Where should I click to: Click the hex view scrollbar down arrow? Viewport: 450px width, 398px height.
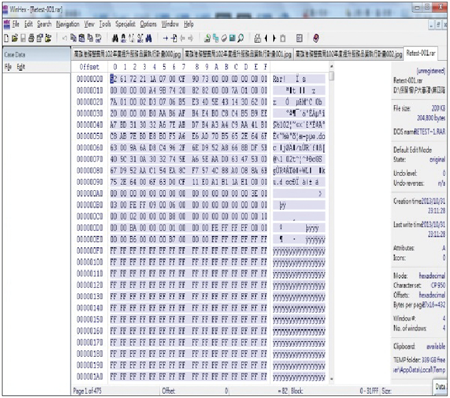331,379
